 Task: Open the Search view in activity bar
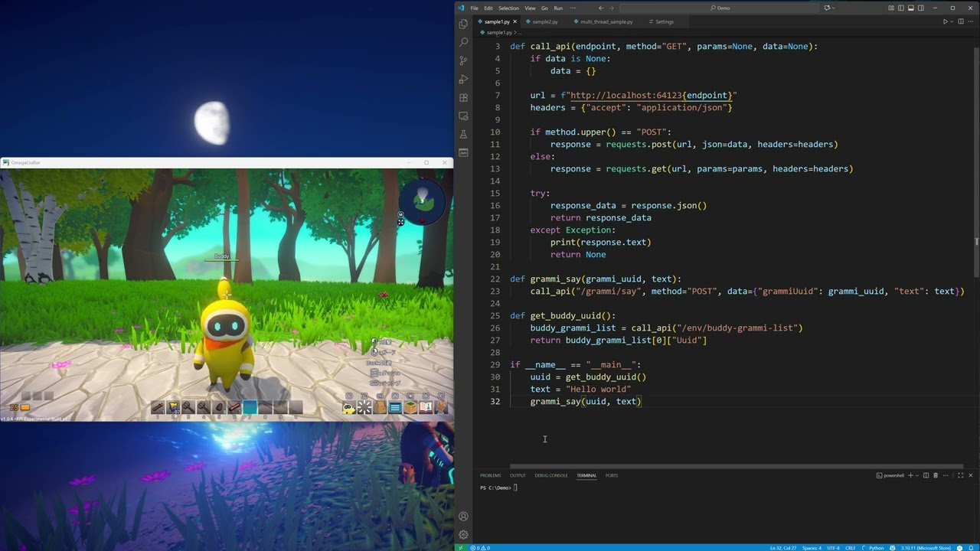[463, 42]
